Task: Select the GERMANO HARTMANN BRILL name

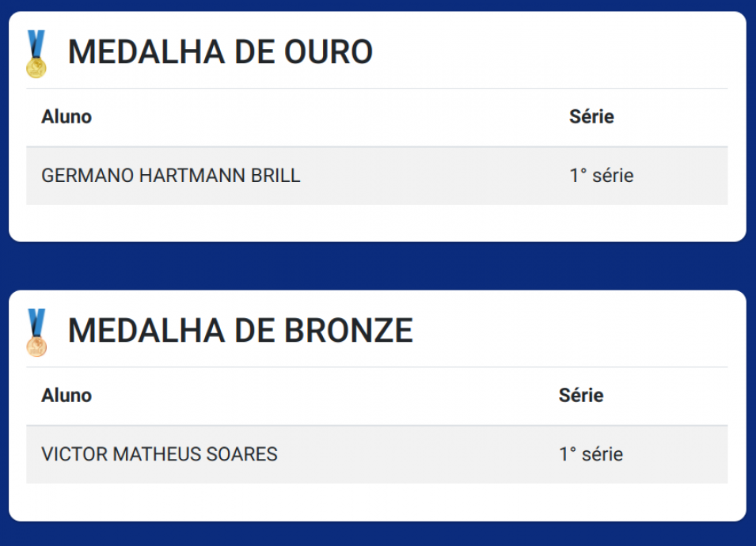Action: tap(171, 176)
